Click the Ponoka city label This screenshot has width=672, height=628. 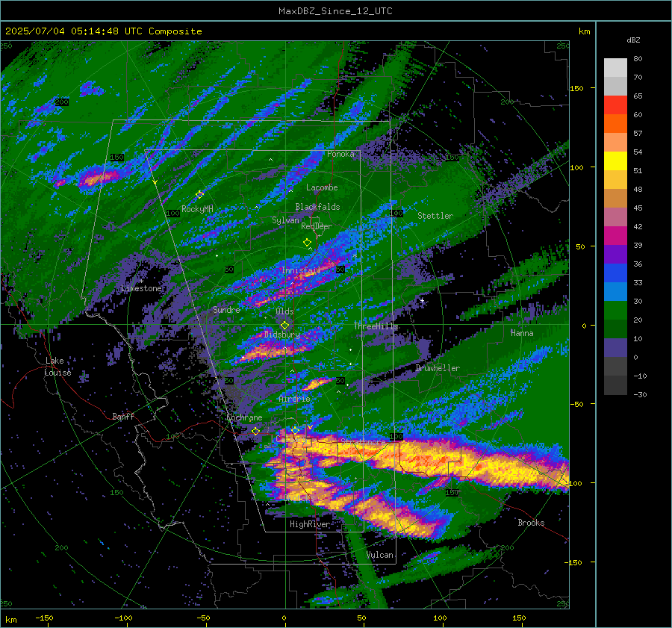[x=340, y=154]
